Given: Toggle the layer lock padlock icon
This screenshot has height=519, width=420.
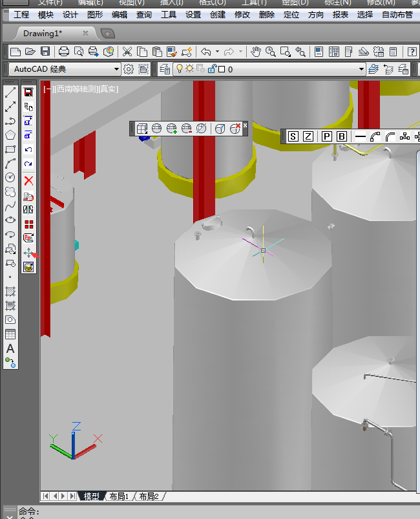Looking at the screenshot, I should (x=210, y=69).
